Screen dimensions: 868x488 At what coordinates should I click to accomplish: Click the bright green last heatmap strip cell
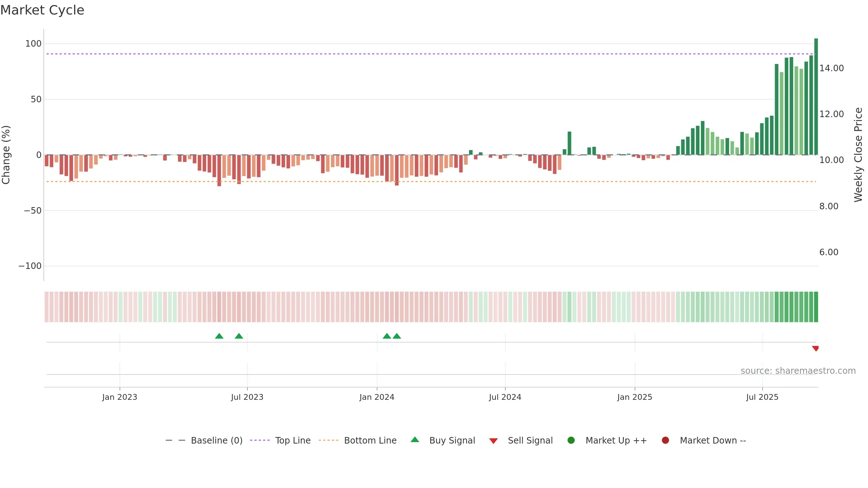(x=816, y=307)
